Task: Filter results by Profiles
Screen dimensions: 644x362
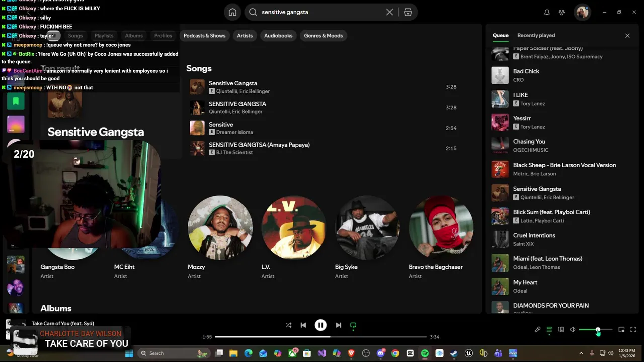Action: (x=163, y=36)
